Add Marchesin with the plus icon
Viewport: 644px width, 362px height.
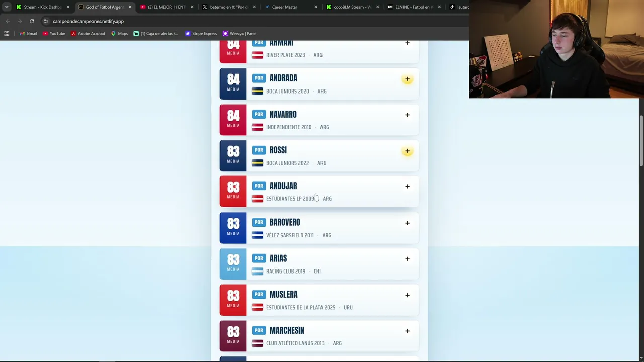click(x=407, y=331)
